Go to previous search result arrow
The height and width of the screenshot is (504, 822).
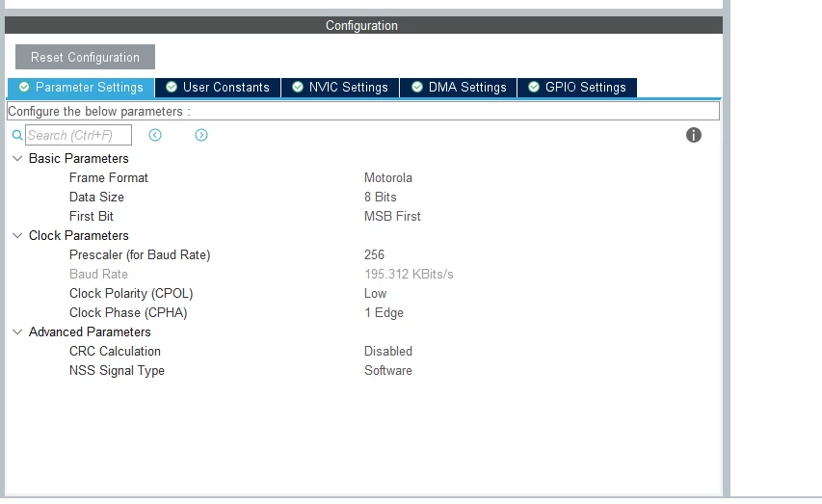click(x=155, y=135)
